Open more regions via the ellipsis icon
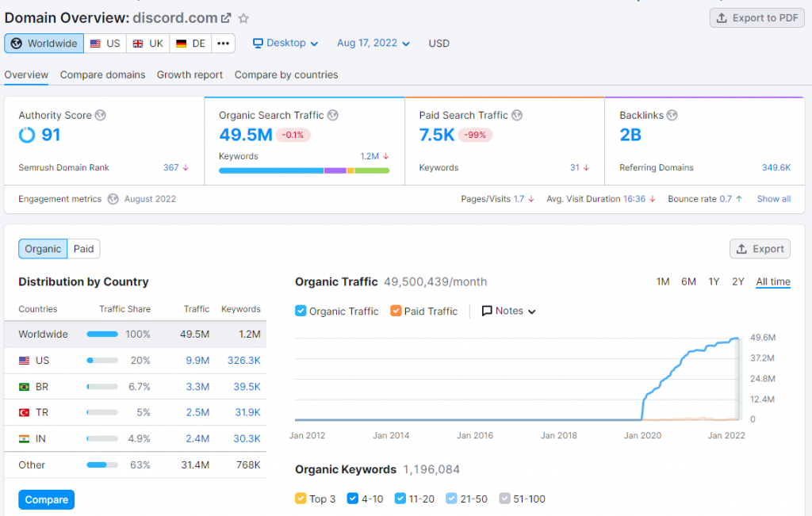The width and height of the screenshot is (812, 516). click(x=223, y=44)
